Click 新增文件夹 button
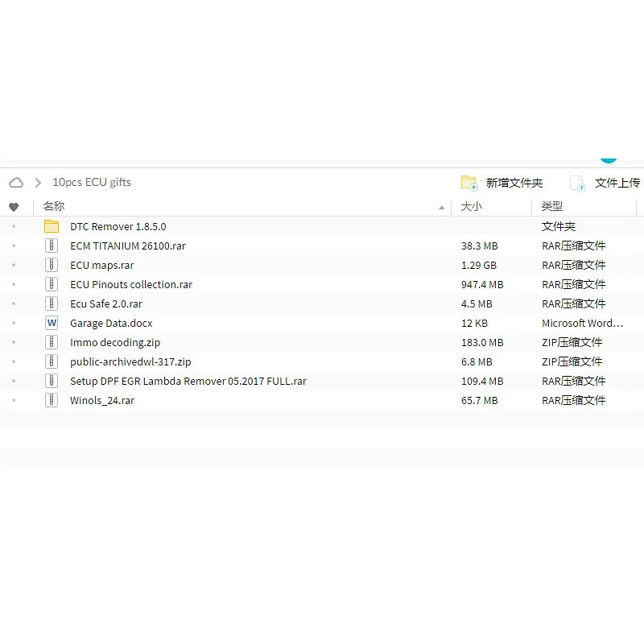This screenshot has height=644, width=644. [x=514, y=183]
